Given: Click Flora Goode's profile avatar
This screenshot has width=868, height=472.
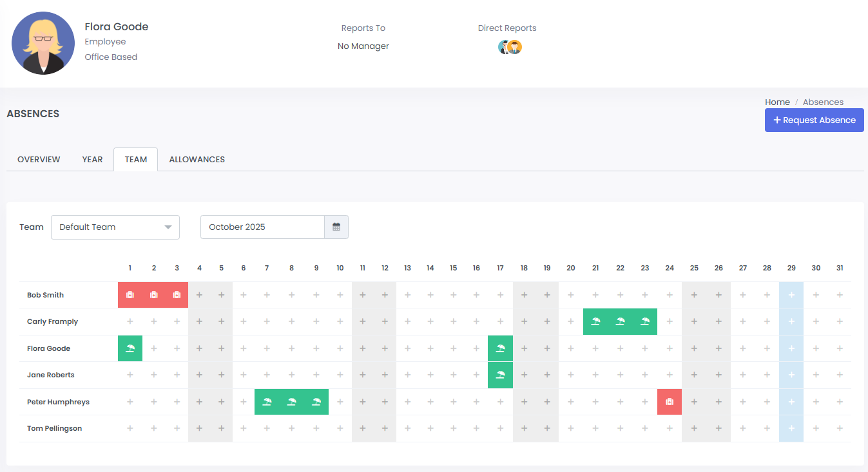Looking at the screenshot, I should (x=43, y=43).
